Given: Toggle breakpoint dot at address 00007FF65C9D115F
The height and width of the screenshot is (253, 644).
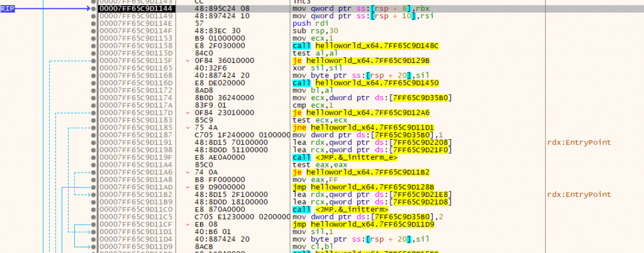Looking at the screenshot, I should (x=94, y=61).
